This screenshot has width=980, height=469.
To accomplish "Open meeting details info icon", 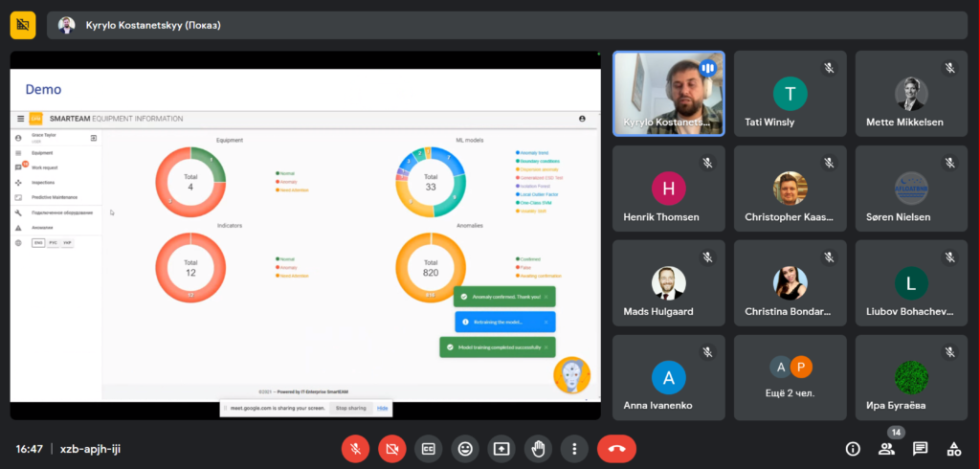I will [853, 448].
